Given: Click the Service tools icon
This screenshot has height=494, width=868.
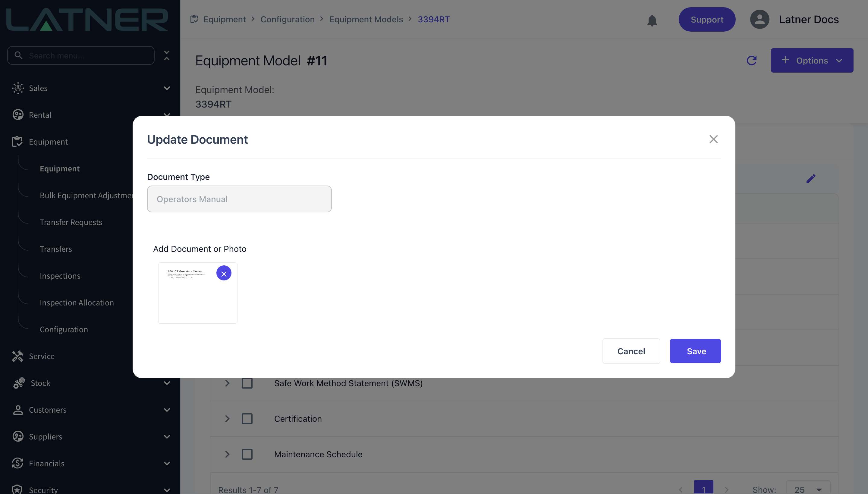Looking at the screenshot, I should (x=18, y=356).
